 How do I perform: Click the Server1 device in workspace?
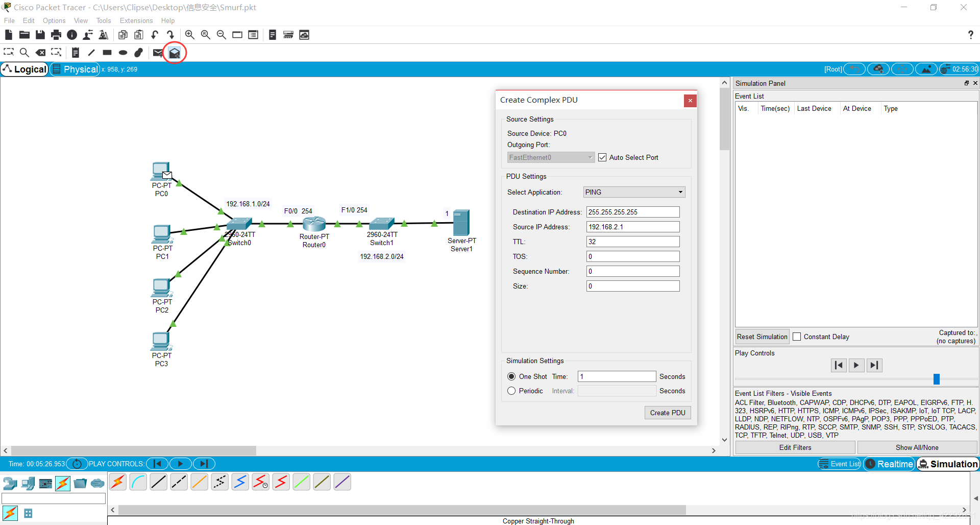point(461,223)
